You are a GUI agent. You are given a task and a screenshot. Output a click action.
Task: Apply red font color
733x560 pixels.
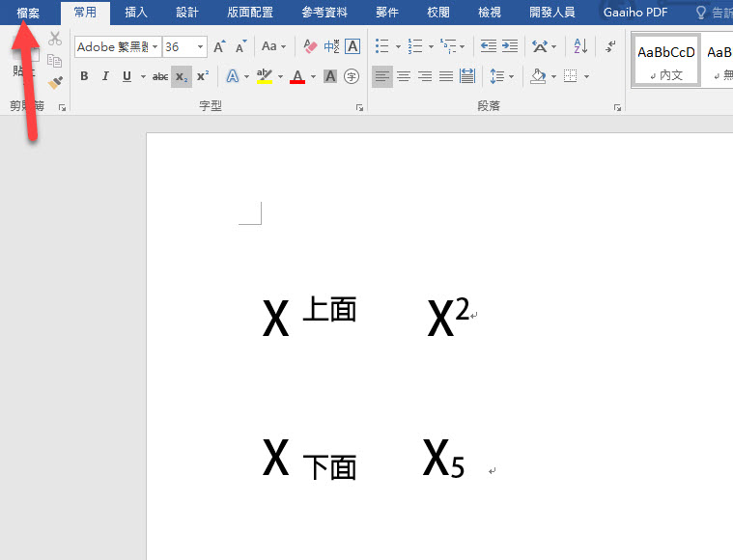pyautogui.click(x=297, y=76)
